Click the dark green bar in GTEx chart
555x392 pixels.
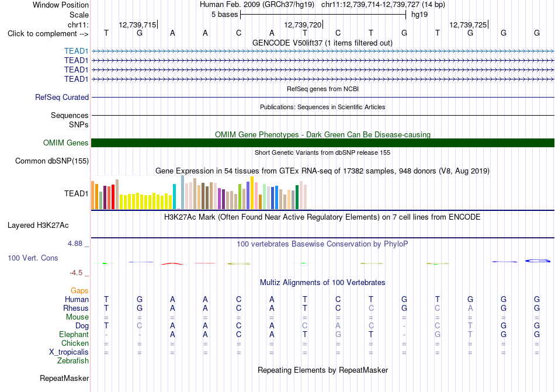(297, 197)
